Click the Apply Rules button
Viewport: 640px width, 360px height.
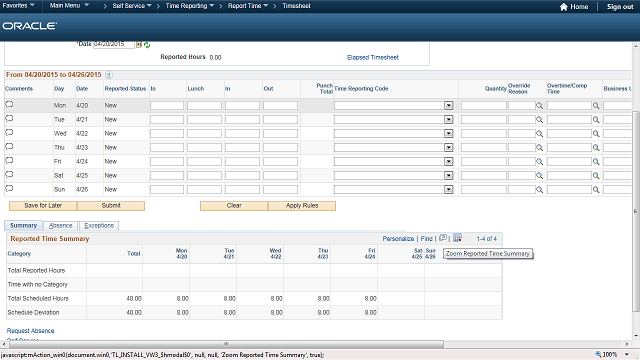[302, 206]
